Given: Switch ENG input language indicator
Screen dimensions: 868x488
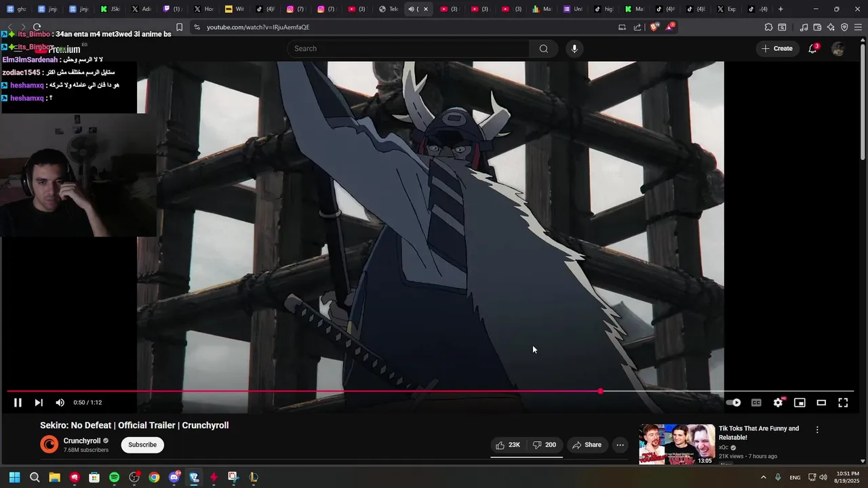Looking at the screenshot, I should click(x=795, y=477).
